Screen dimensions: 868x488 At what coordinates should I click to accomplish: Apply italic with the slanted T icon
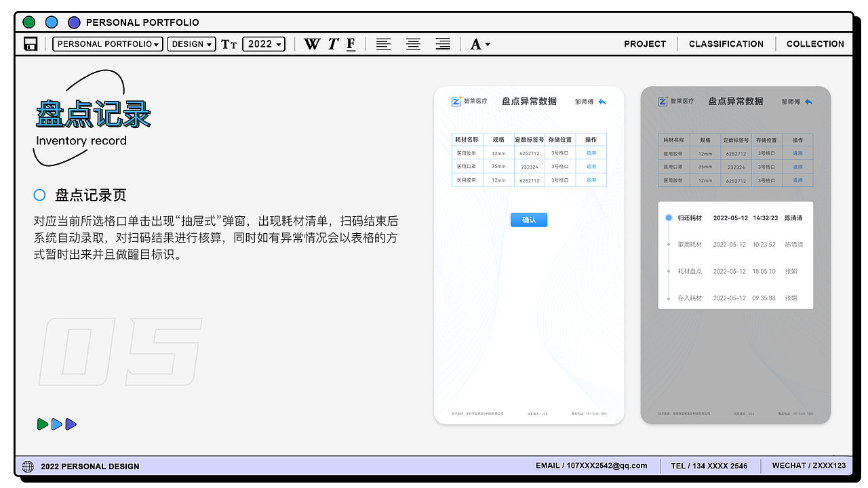[332, 43]
